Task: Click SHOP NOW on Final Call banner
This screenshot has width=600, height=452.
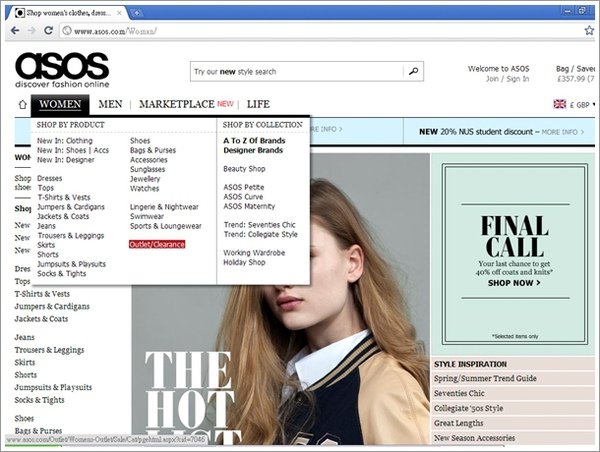Action: 514,283
